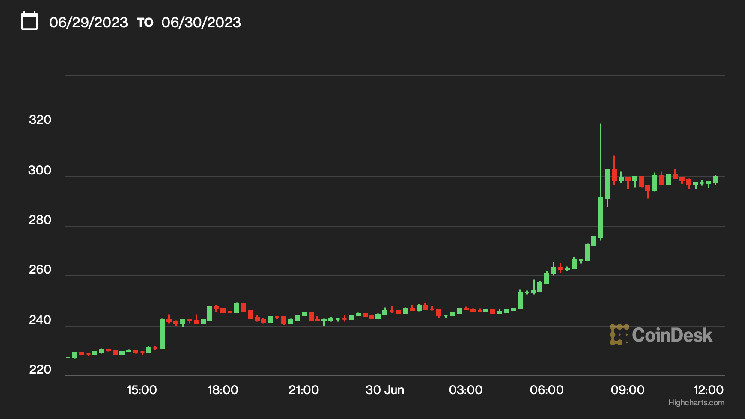Click the 03:00 time axis label

pyautogui.click(x=466, y=389)
